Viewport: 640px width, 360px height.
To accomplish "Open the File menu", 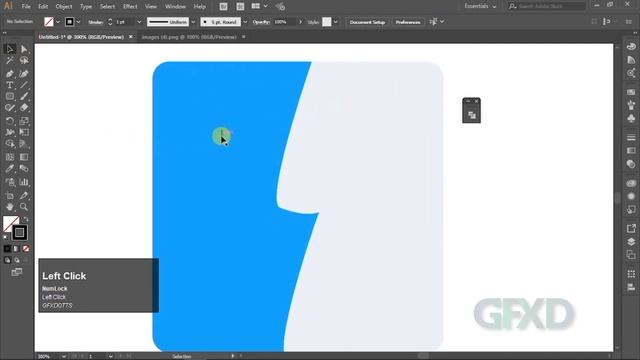I will pyautogui.click(x=26, y=7).
